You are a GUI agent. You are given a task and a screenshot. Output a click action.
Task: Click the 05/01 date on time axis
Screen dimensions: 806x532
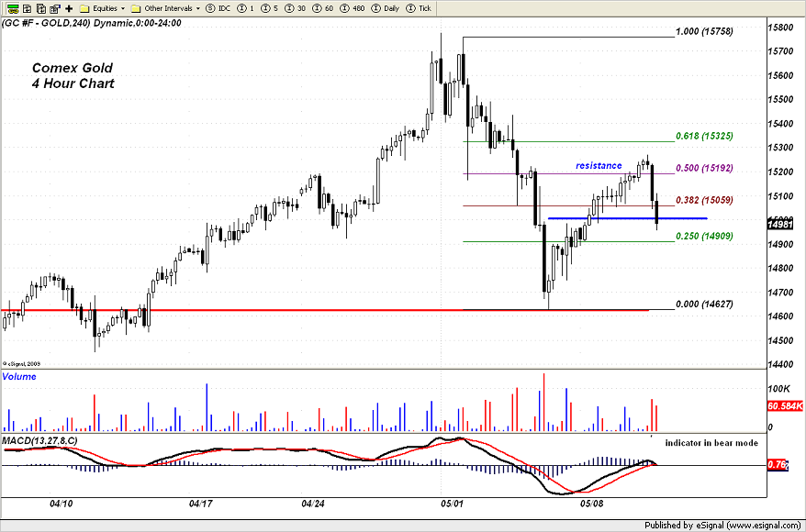[x=453, y=504]
